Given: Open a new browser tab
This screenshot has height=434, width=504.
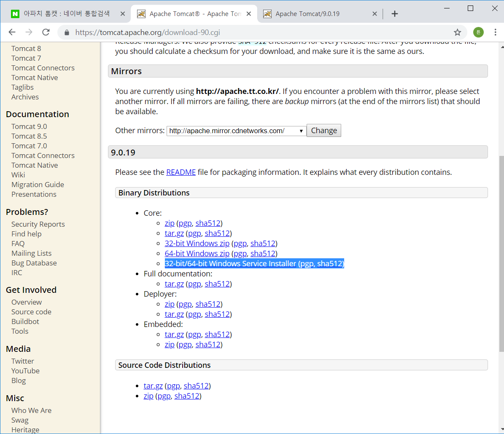Looking at the screenshot, I should (x=395, y=14).
